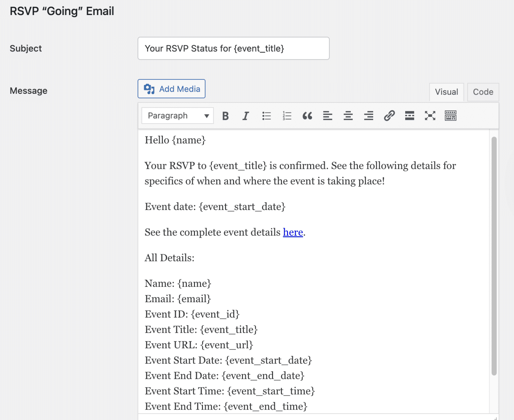Click the 'Hello {name}' line
Image resolution: width=514 pixels, height=420 pixels.
point(175,140)
